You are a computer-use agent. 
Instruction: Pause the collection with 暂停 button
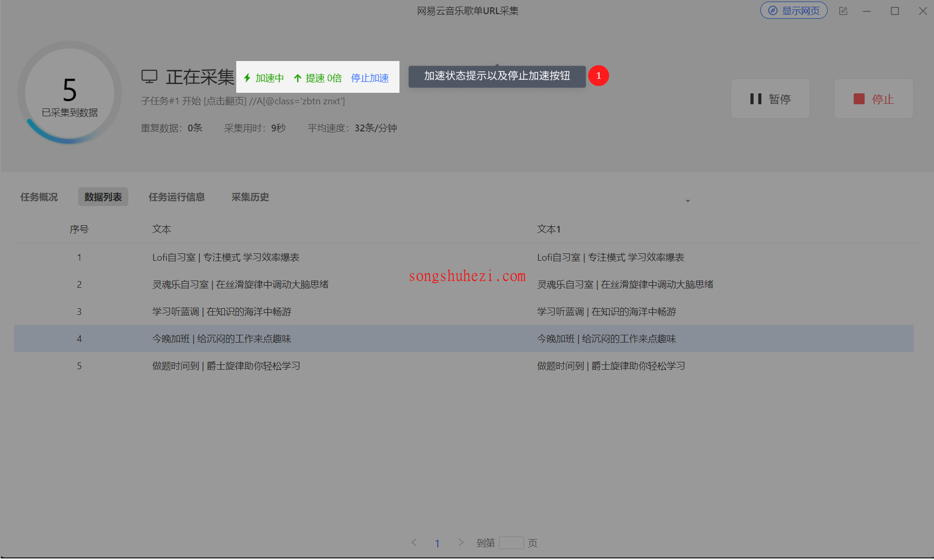click(x=770, y=99)
